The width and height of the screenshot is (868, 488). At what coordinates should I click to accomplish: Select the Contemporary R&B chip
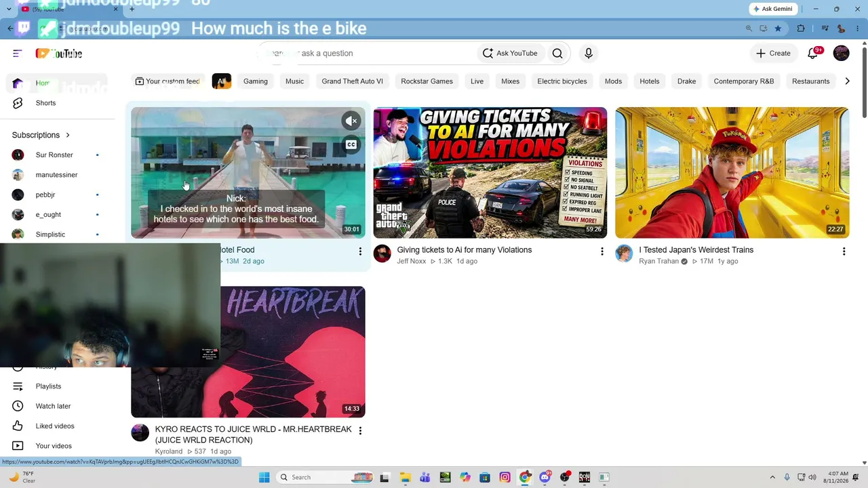(744, 81)
